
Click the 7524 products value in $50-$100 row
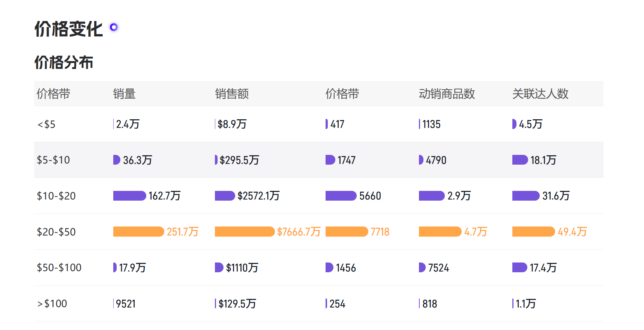pyautogui.click(x=438, y=268)
